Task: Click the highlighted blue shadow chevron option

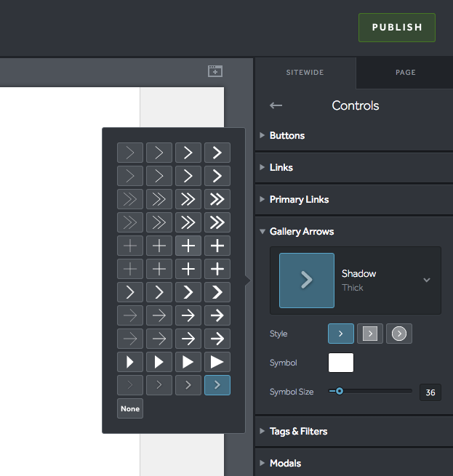Action: [x=217, y=385]
